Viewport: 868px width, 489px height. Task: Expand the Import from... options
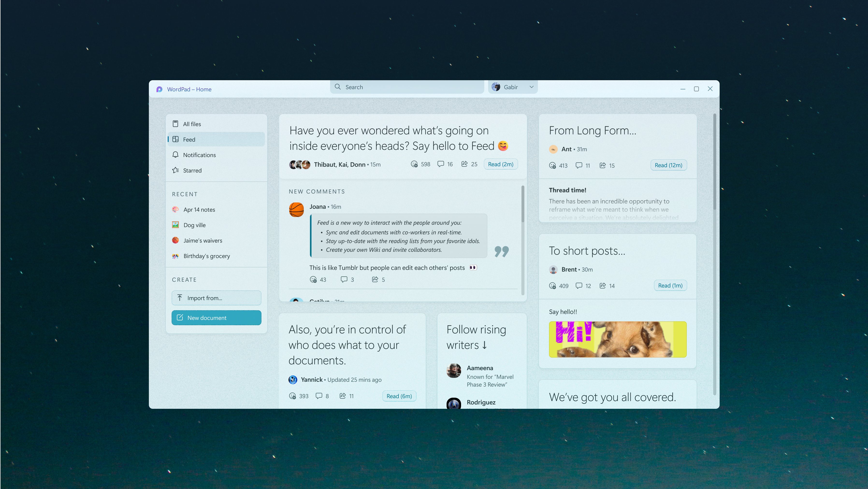[216, 298]
